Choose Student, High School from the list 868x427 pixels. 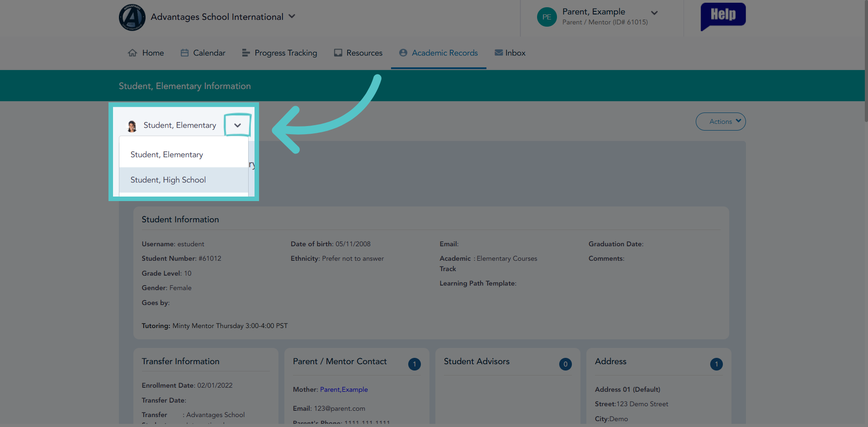coord(184,180)
